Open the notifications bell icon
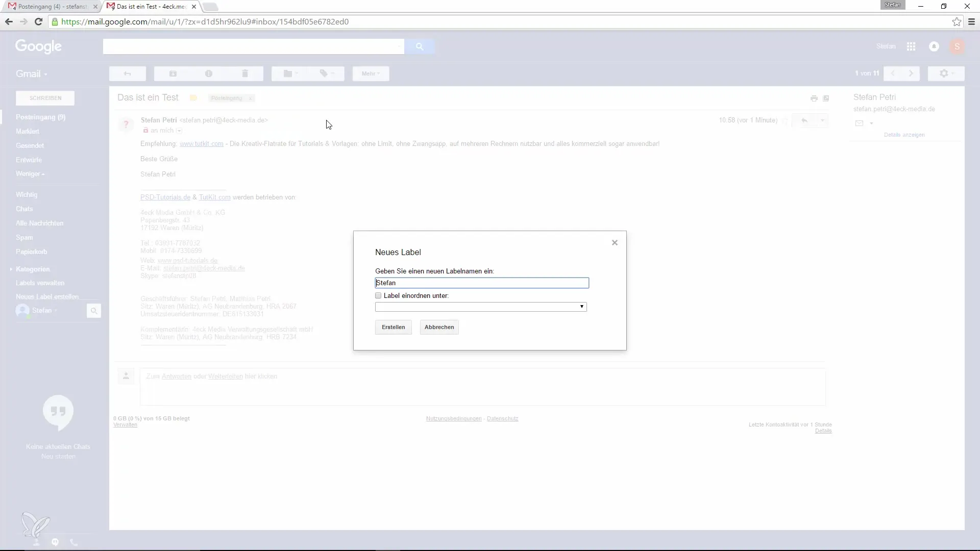The height and width of the screenshot is (551, 980). (934, 46)
